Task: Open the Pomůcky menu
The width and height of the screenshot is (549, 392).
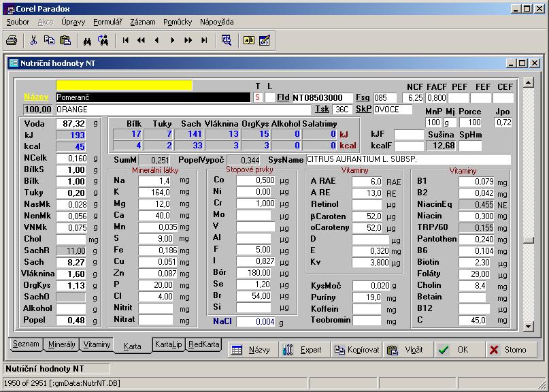Action: coord(178,22)
